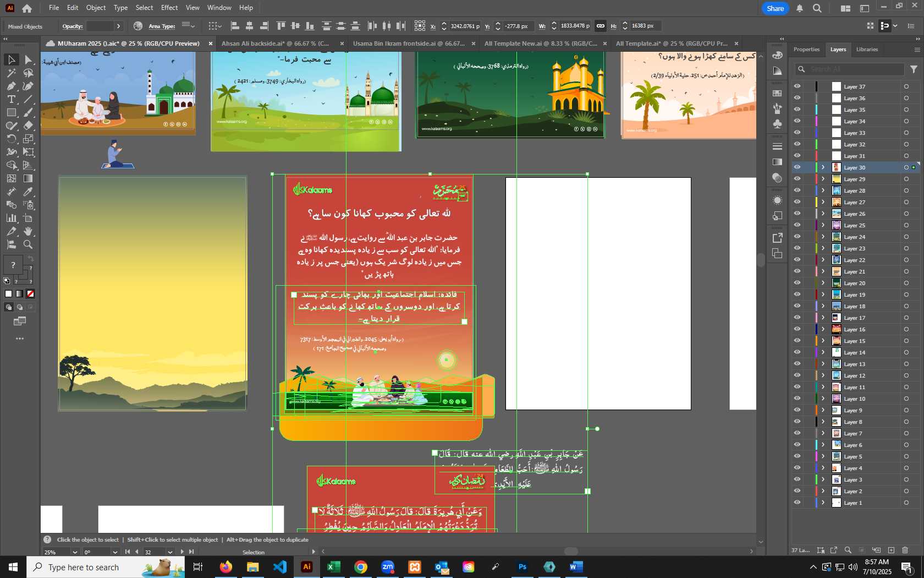The image size is (924, 578).
Task: Open the artboard number 32 dropdown
Action: (x=170, y=552)
